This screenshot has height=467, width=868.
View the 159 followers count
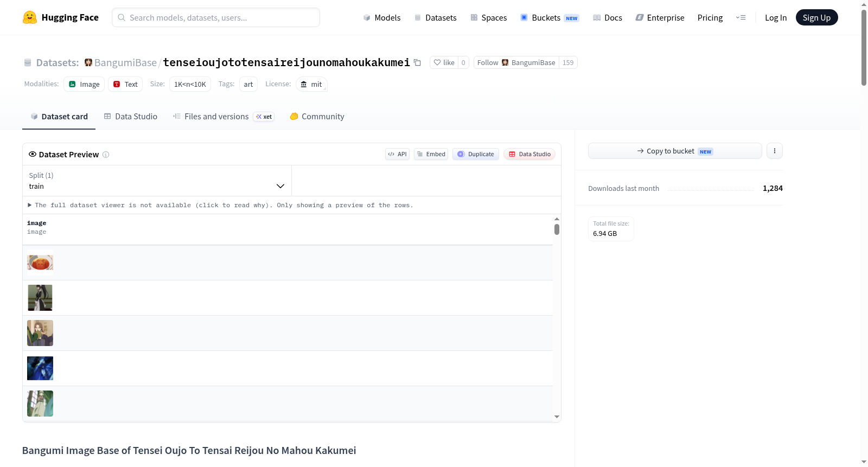click(x=568, y=62)
